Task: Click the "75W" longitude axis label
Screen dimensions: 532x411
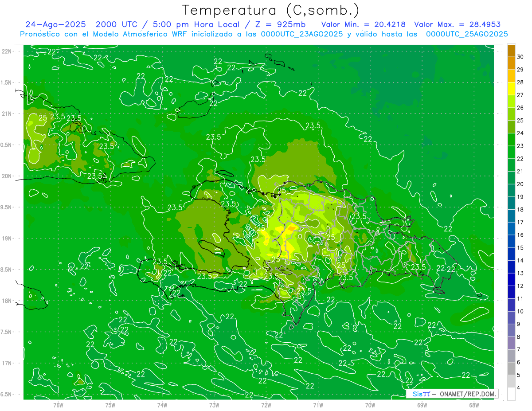Action: point(110,405)
